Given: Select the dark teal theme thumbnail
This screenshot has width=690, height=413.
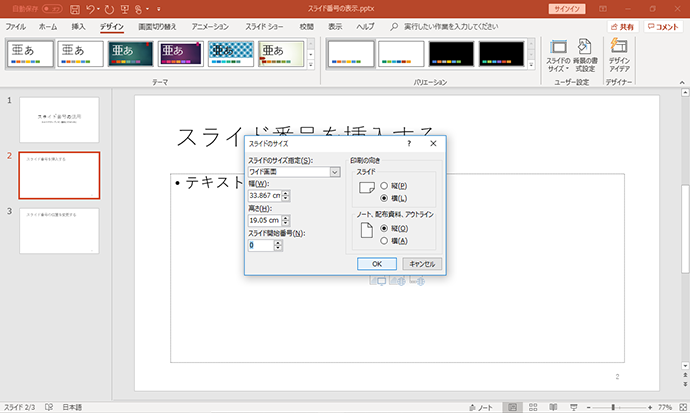Looking at the screenshot, I should (x=131, y=54).
